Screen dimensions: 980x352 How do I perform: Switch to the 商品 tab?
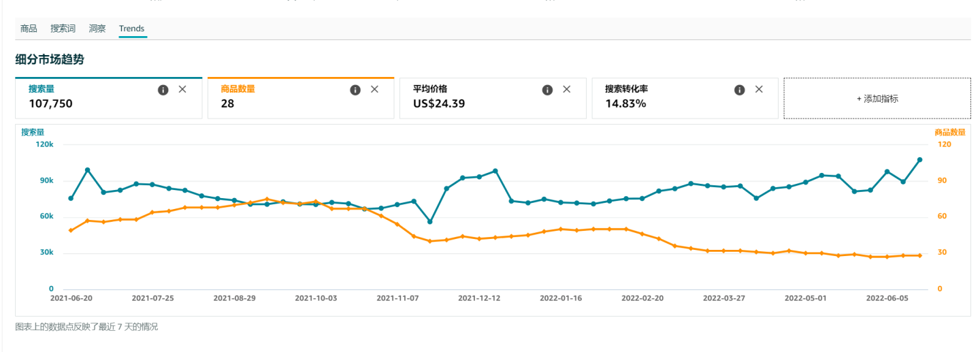(29, 29)
